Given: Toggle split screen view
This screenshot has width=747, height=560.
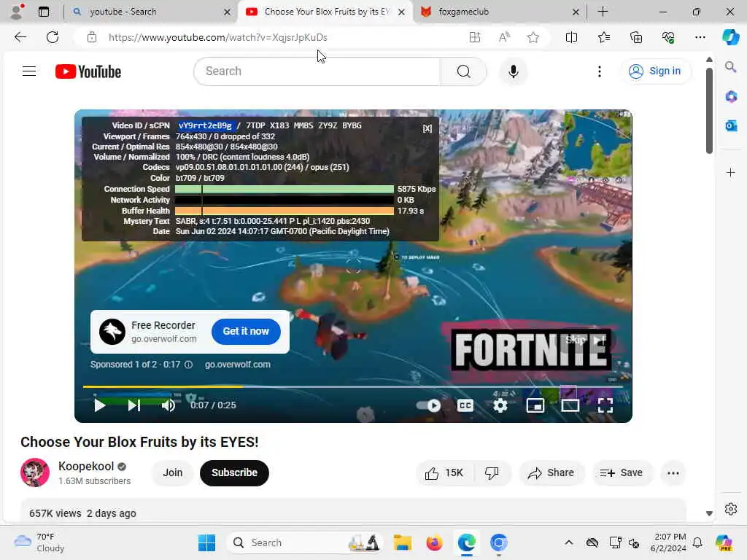Looking at the screenshot, I should click(x=571, y=37).
